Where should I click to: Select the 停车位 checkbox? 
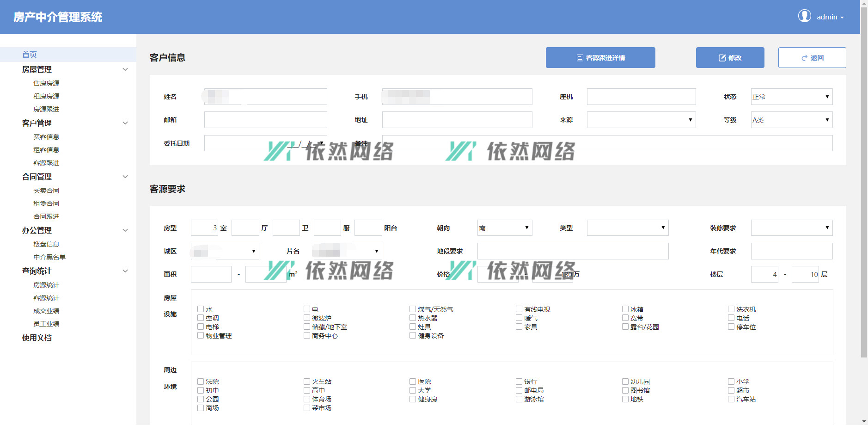[731, 326]
